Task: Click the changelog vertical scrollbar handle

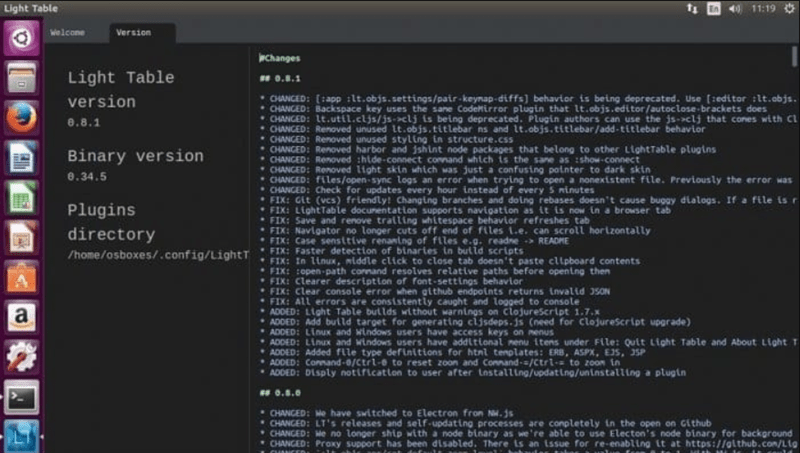Action: pyautogui.click(x=794, y=56)
